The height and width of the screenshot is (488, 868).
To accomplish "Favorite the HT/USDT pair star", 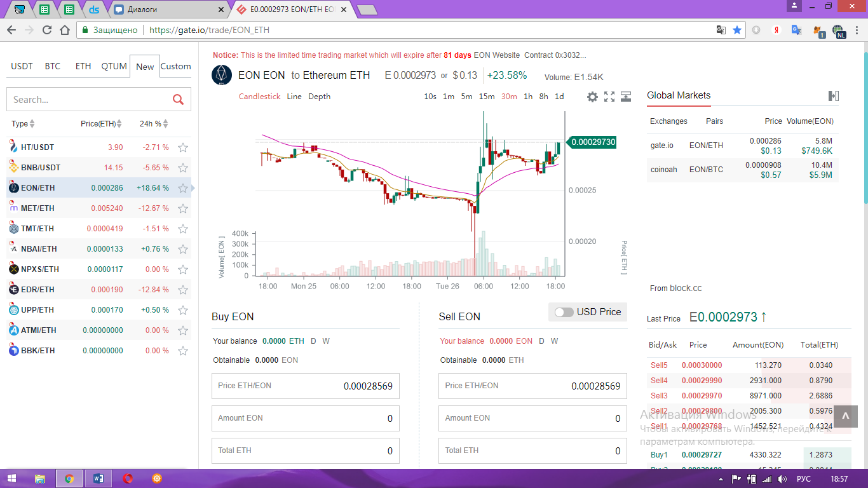I will tap(183, 147).
